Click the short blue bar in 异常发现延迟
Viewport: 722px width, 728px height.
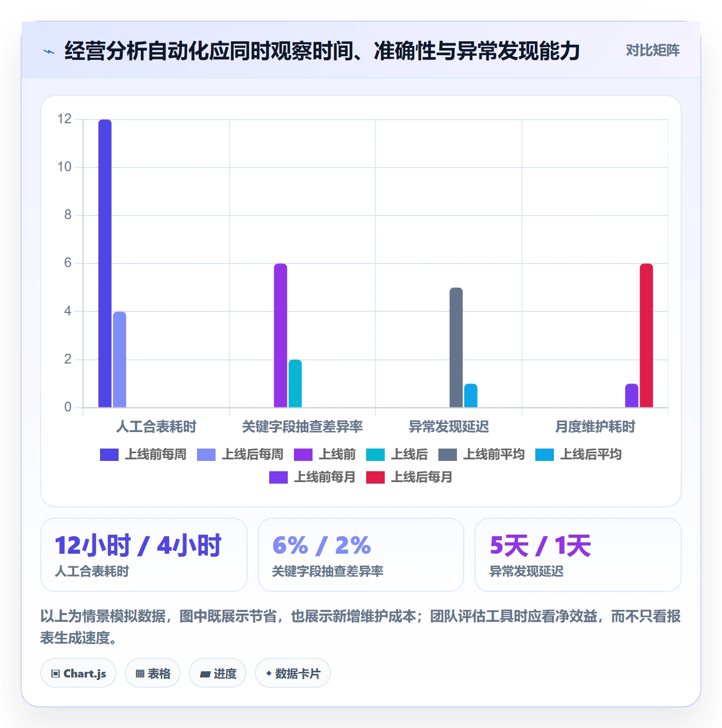pos(471,395)
